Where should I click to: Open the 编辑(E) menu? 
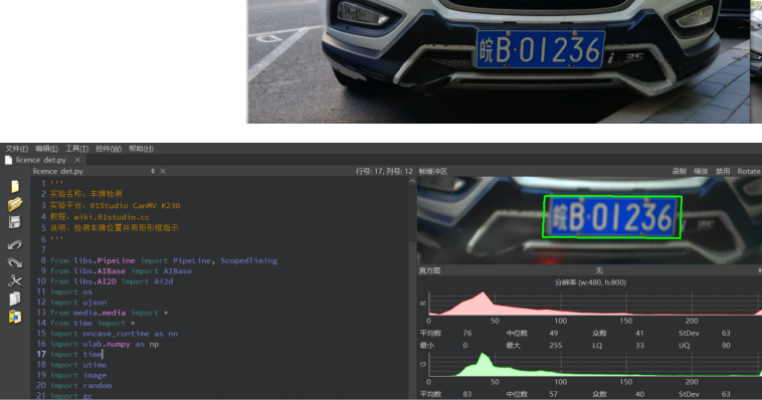click(x=47, y=149)
